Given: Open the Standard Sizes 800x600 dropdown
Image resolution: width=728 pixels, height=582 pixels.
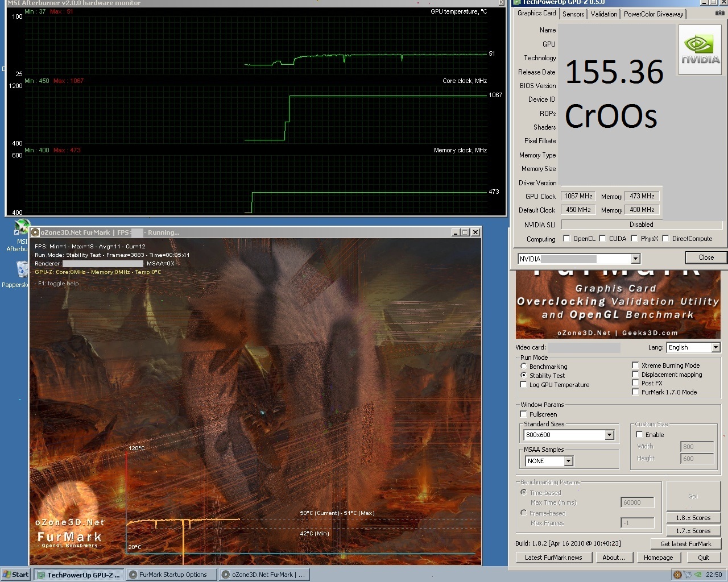Looking at the screenshot, I should point(609,435).
